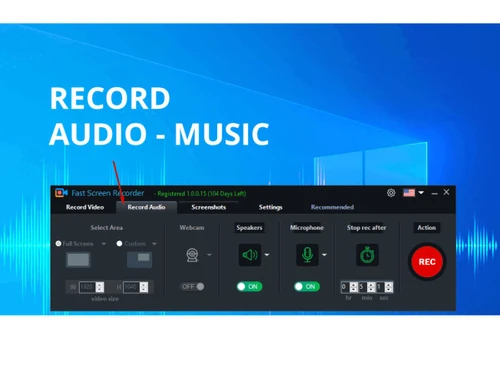Click the full screen monitor thumbnail icon
This screenshot has width=500, height=375.
coord(78,260)
